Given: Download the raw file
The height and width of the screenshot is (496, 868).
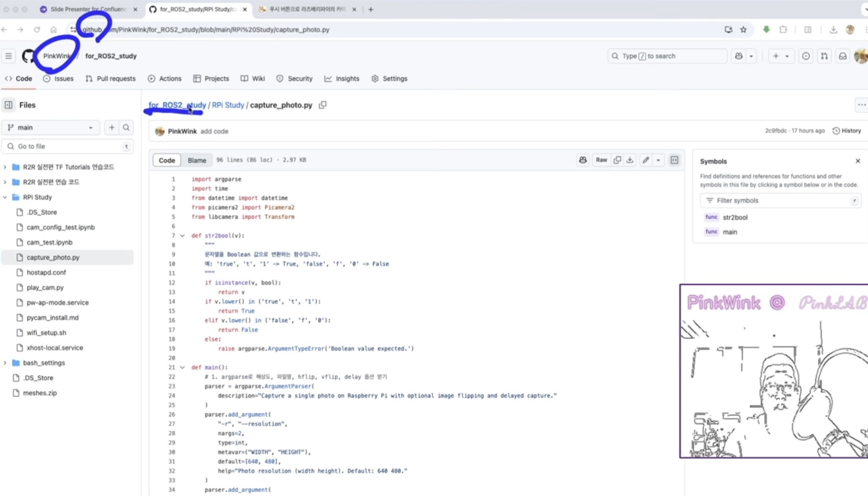Looking at the screenshot, I should tap(630, 160).
